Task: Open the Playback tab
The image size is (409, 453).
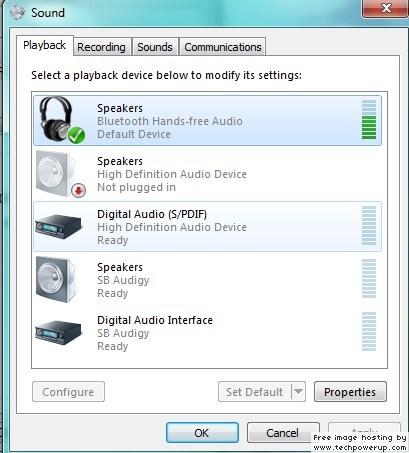Action: (x=45, y=45)
